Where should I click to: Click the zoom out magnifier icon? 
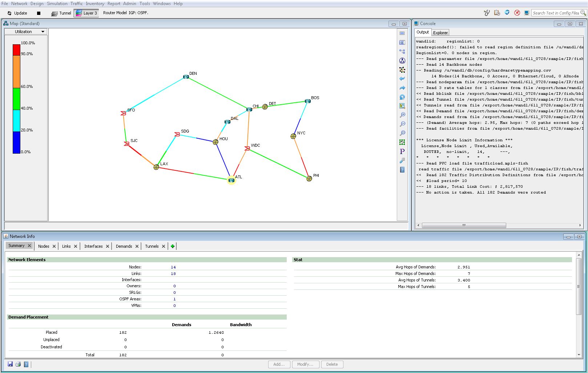(x=402, y=124)
